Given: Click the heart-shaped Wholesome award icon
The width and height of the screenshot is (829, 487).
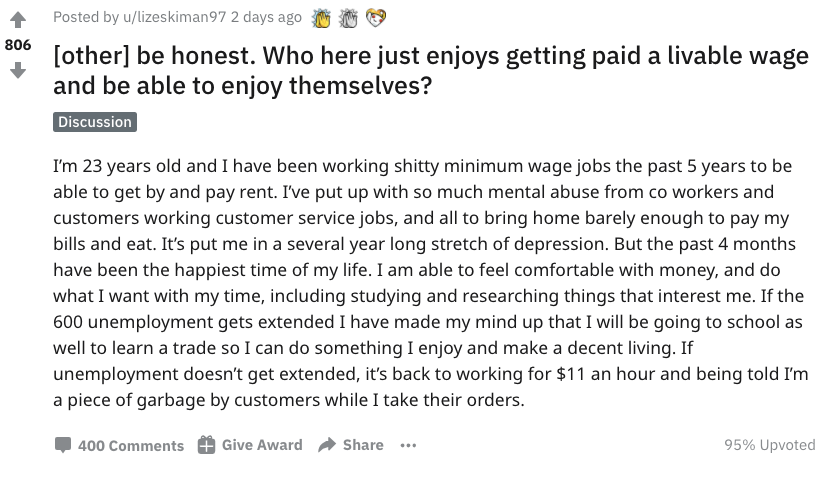Looking at the screenshot, I should 376,19.
